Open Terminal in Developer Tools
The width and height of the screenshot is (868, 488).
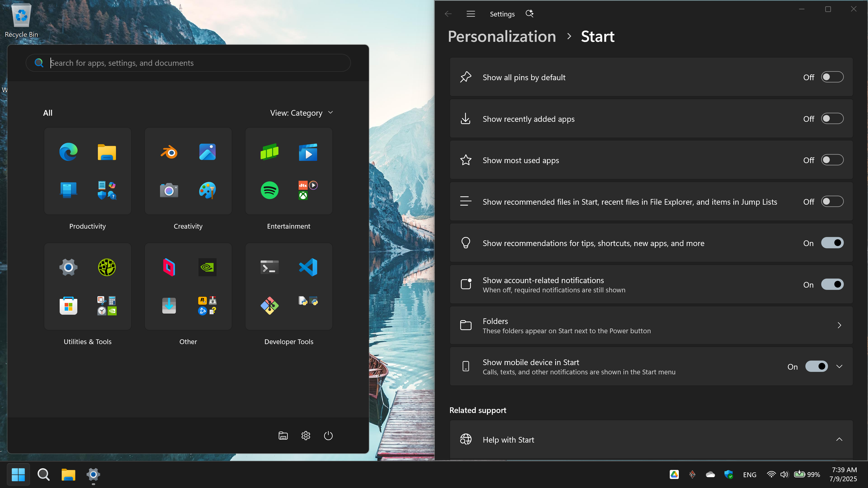[x=270, y=267]
